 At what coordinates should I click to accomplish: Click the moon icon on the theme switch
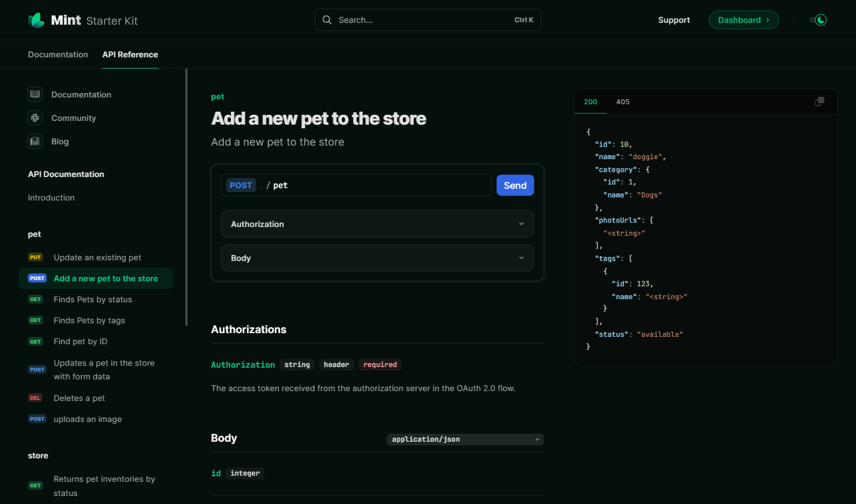(821, 20)
